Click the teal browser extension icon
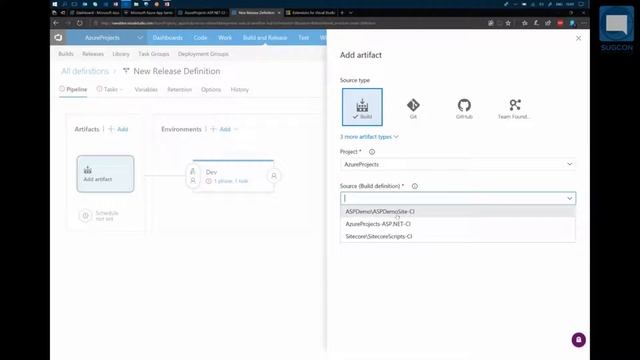Viewport: 640px width, 360px height. 572,23
